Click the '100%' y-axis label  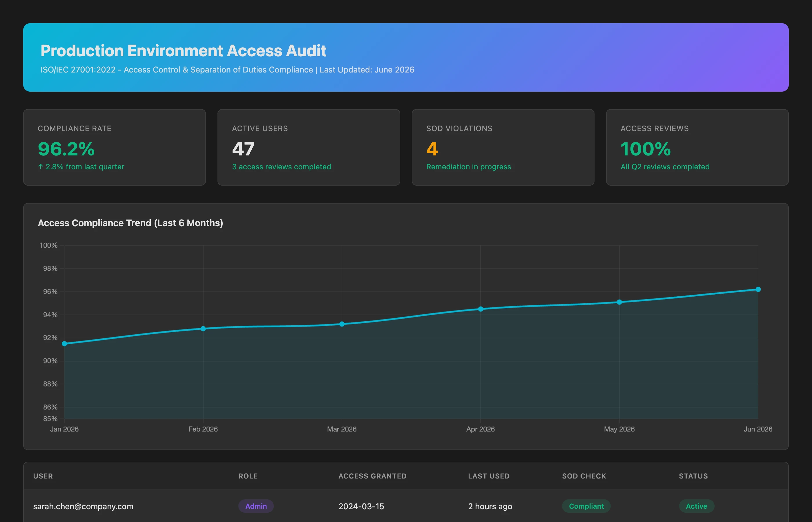click(48, 245)
